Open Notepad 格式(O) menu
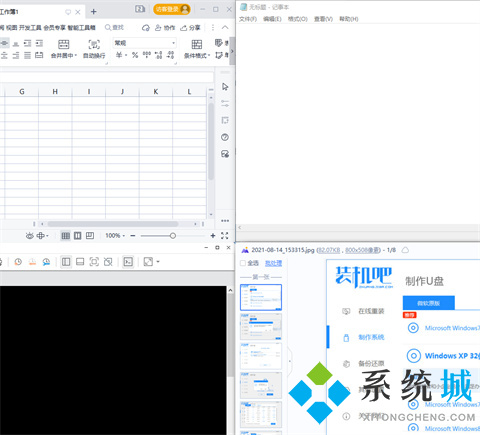Image resolution: width=480 pixels, height=435 pixels. click(298, 19)
